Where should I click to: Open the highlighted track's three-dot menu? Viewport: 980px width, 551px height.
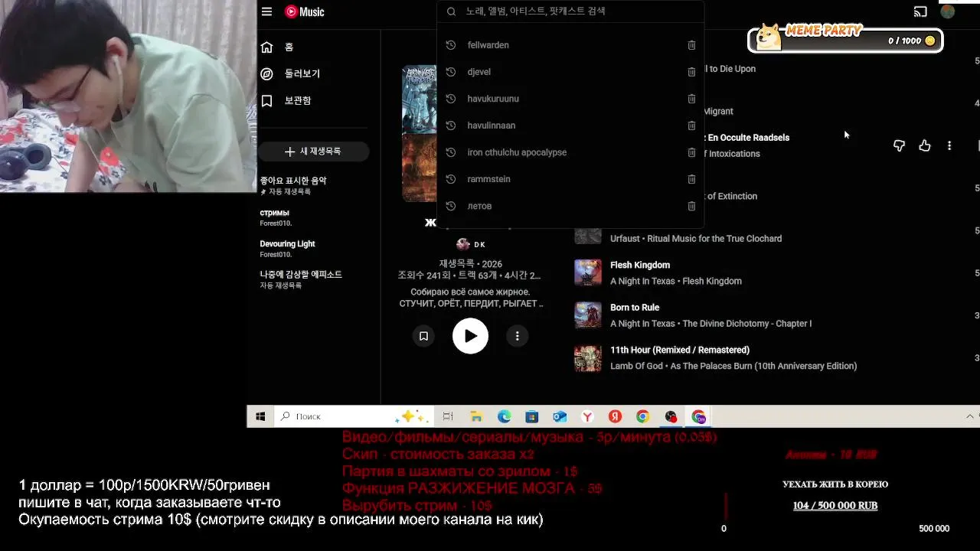(949, 145)
